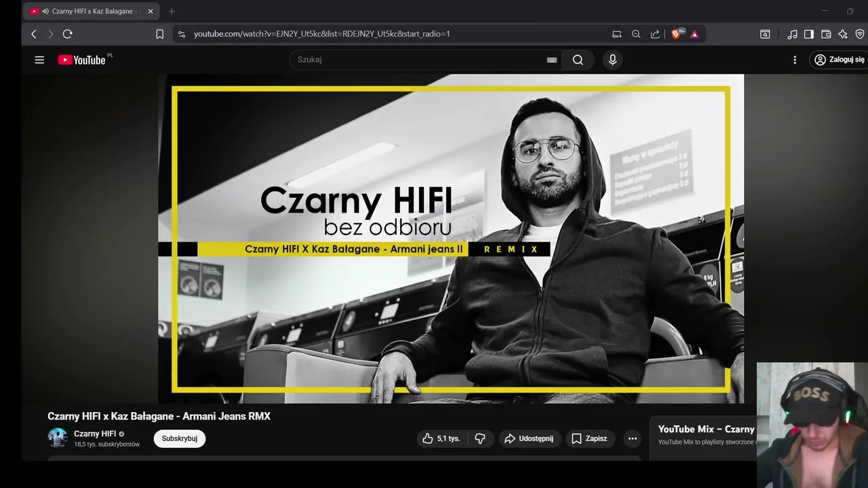868x488 pixels.
Task: Go forward in browser history
Action: (50, 34)
